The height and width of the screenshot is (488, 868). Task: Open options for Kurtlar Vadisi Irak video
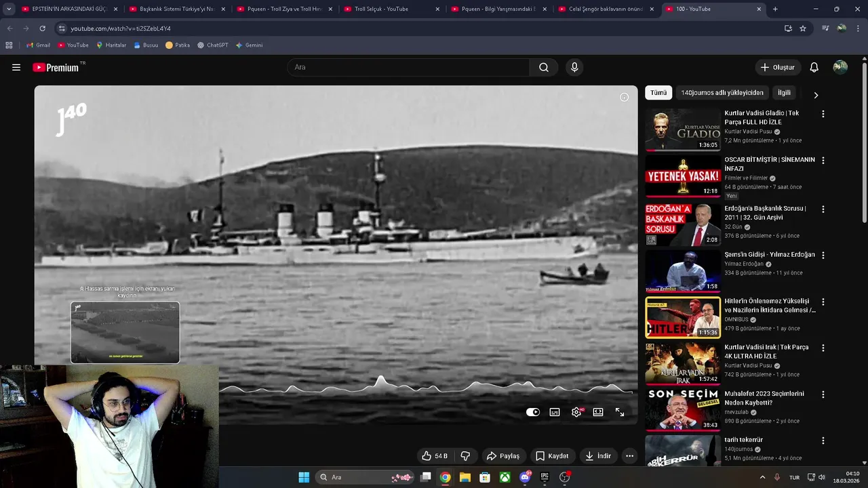823,348
